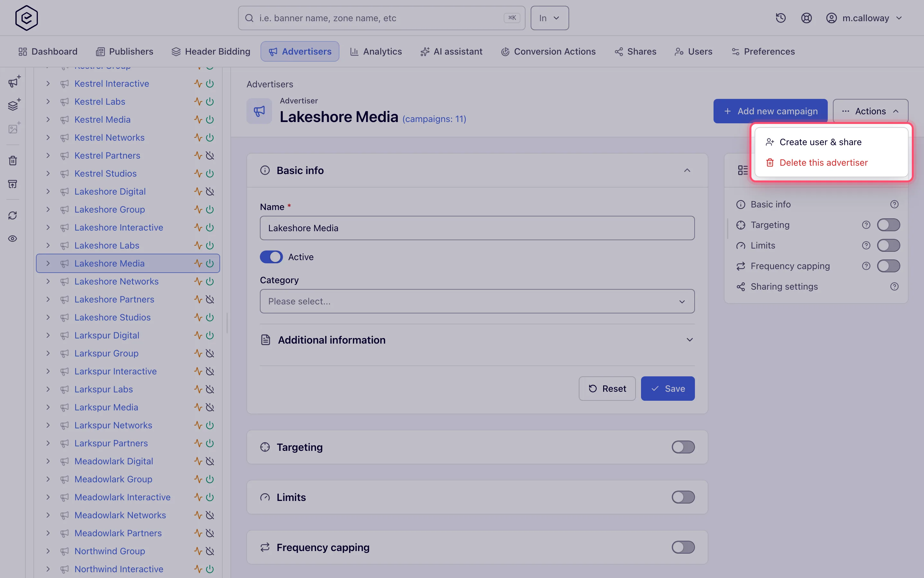This screenshot has width=924, height=578.
Task: Open the Conversion Actions tab
Action: point(548,52)
